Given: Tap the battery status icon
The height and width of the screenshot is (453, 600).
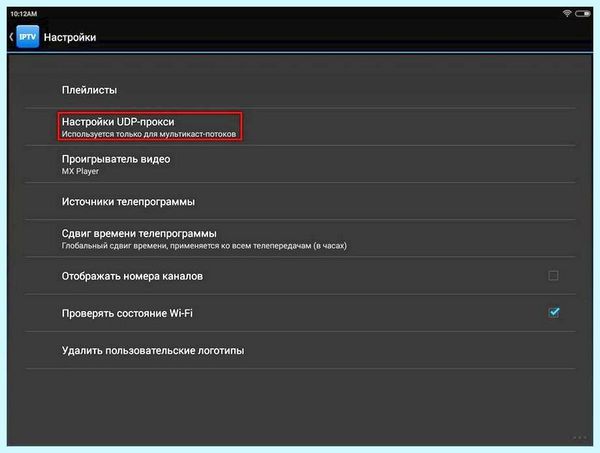Looking at the screenshot, I should click(582, 13).
